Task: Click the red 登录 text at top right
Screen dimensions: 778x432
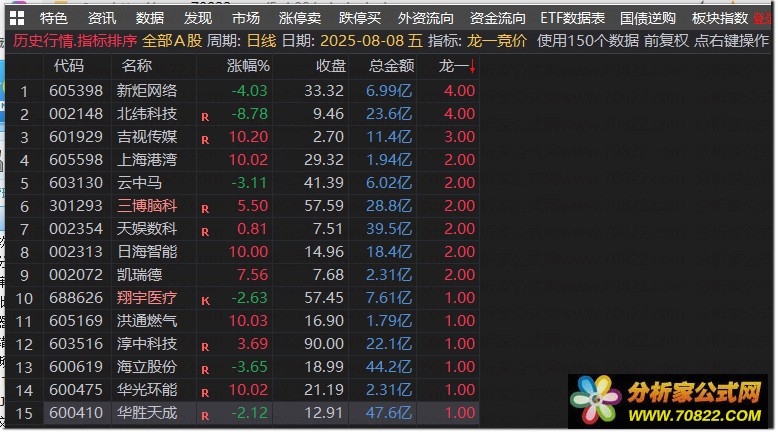Action: point(762,18)
